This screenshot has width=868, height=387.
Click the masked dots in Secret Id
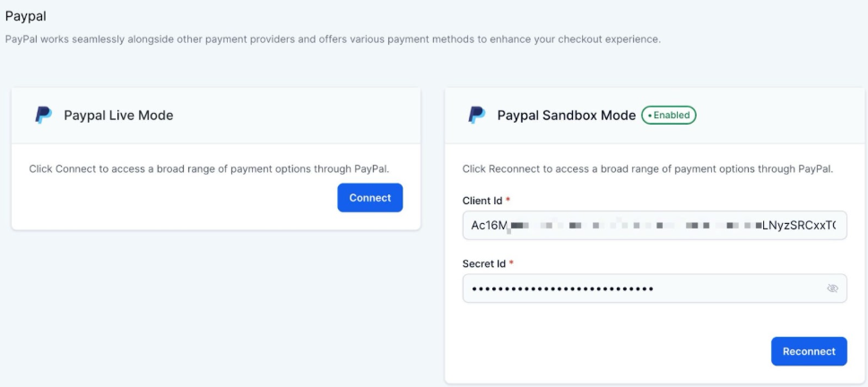pos(562,288)
